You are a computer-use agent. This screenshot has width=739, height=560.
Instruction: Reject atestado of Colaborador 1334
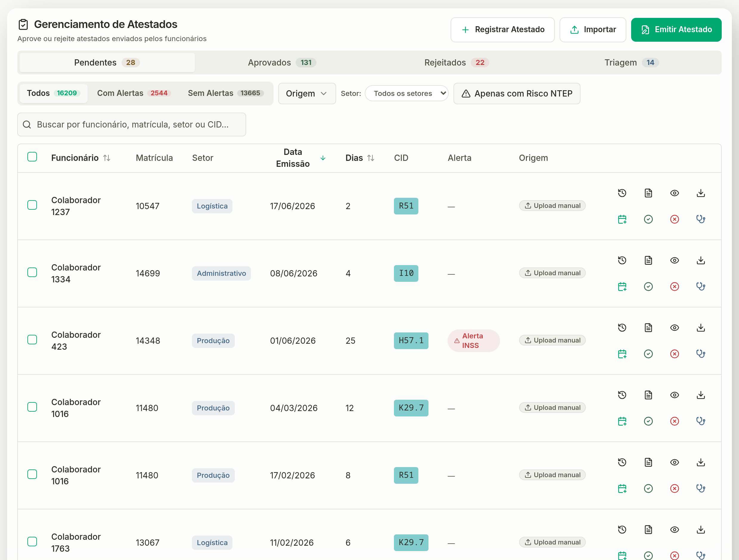pos(674,287)
